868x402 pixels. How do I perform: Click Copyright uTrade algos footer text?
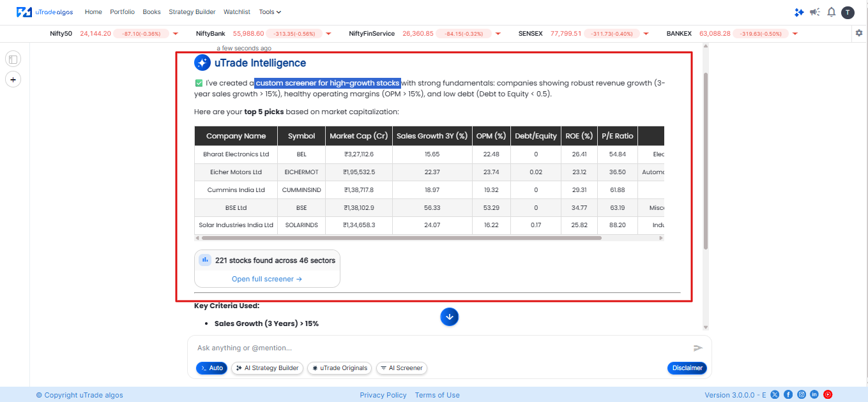pyautogui.click(x=80, y=395)
